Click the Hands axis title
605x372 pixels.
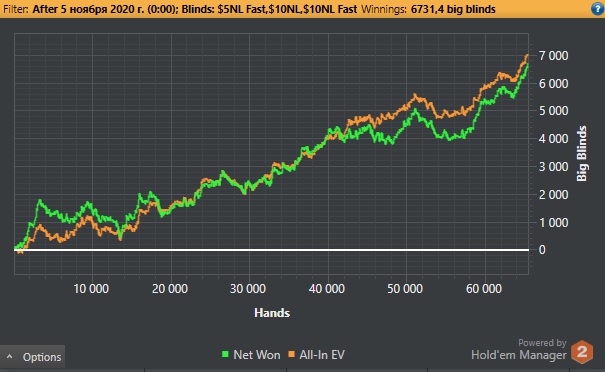coord(272,313)
